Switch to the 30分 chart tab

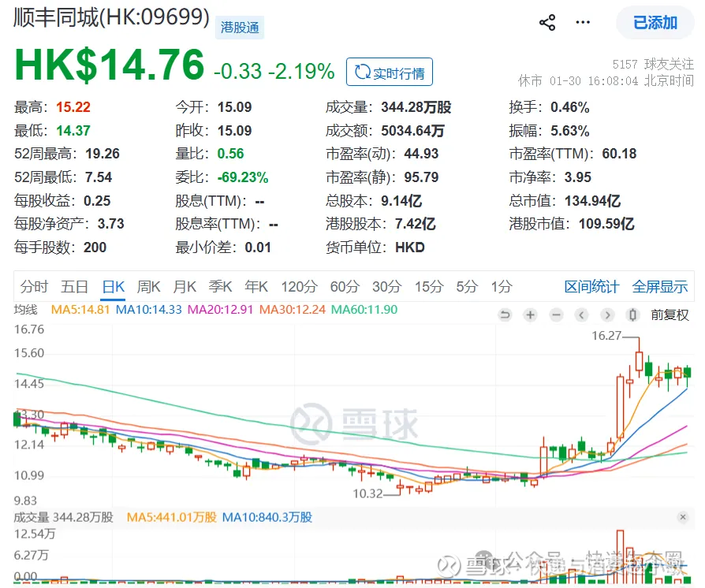386,286
